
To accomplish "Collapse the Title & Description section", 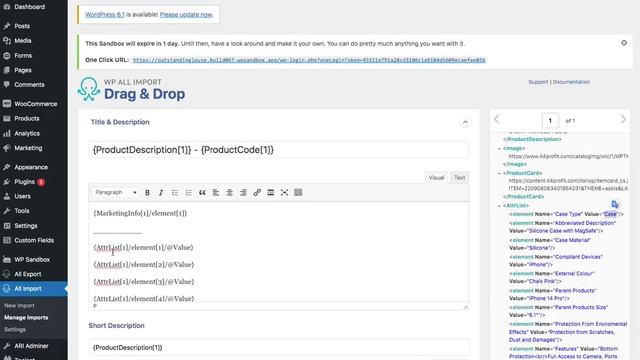I will [x=465, y=122].
